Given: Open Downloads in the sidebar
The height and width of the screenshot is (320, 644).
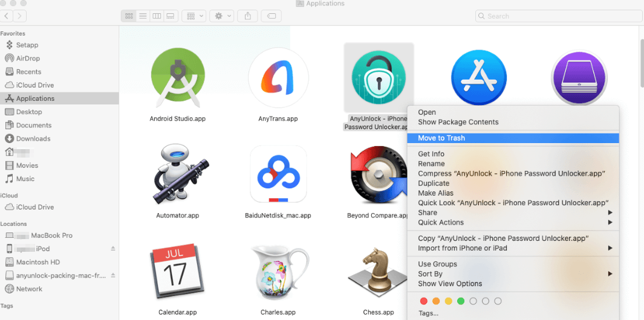Looking at the screenshot, I should pos(59,139).
